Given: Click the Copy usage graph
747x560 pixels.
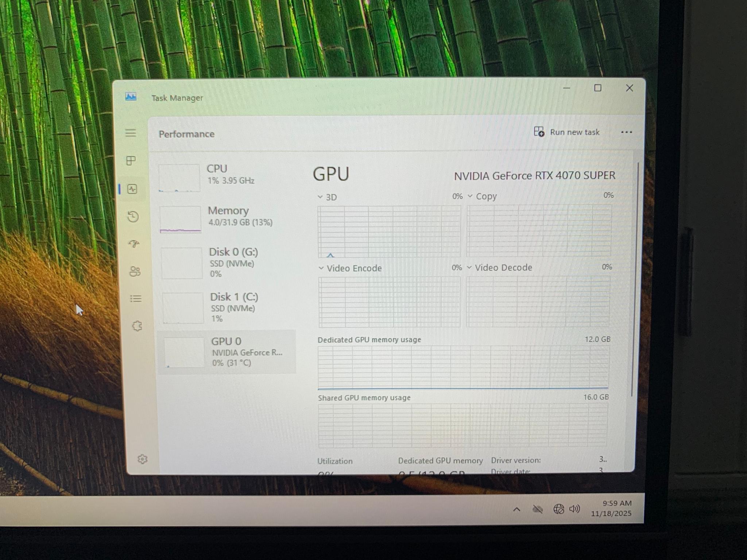Looking at the screenshot, I should (x=539, y=230).
